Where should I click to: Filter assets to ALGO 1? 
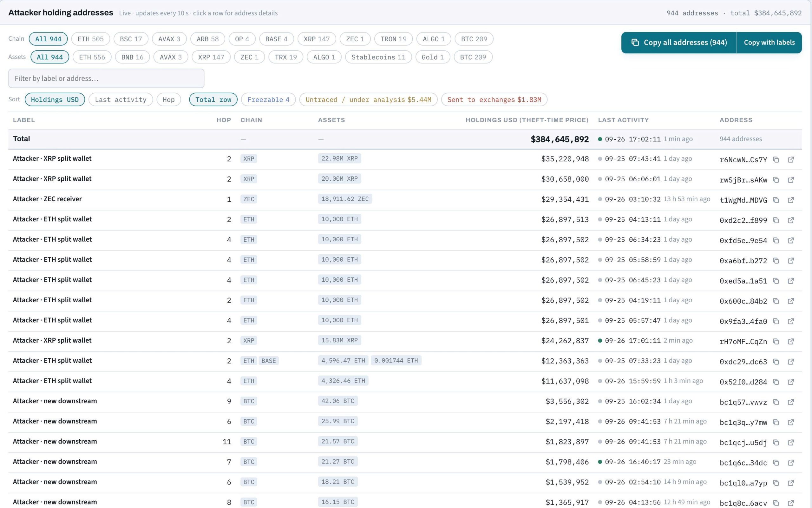click(324, 57)
